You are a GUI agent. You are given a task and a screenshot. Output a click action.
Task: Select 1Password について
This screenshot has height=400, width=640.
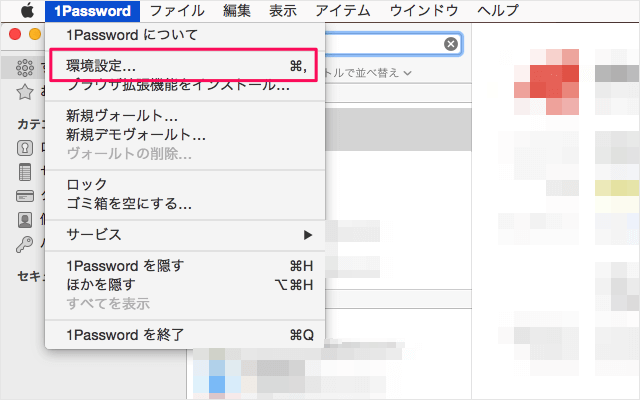pos(185,35)
